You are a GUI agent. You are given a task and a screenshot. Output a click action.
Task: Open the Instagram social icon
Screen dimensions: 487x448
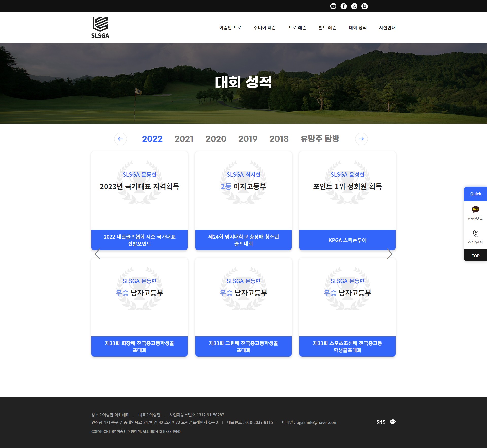click(x=354, y=6)
